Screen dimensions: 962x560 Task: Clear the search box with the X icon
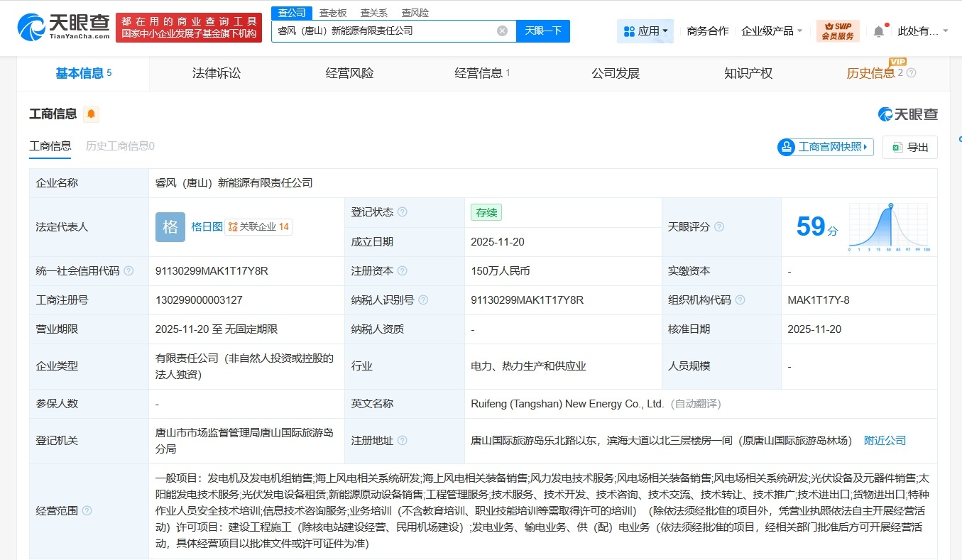click(502, 30)
